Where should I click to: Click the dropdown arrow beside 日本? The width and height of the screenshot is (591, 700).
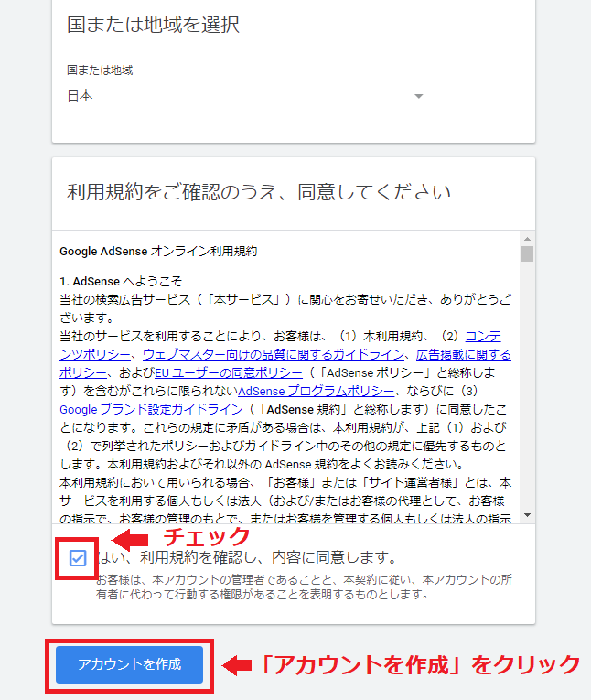(418, 96)
